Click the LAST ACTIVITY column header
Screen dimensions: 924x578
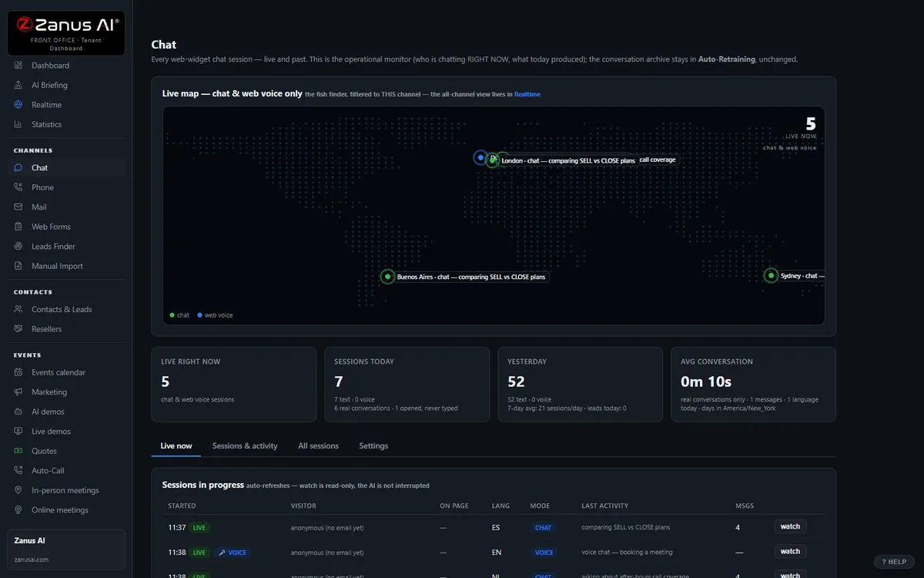(x=605, y=506)
